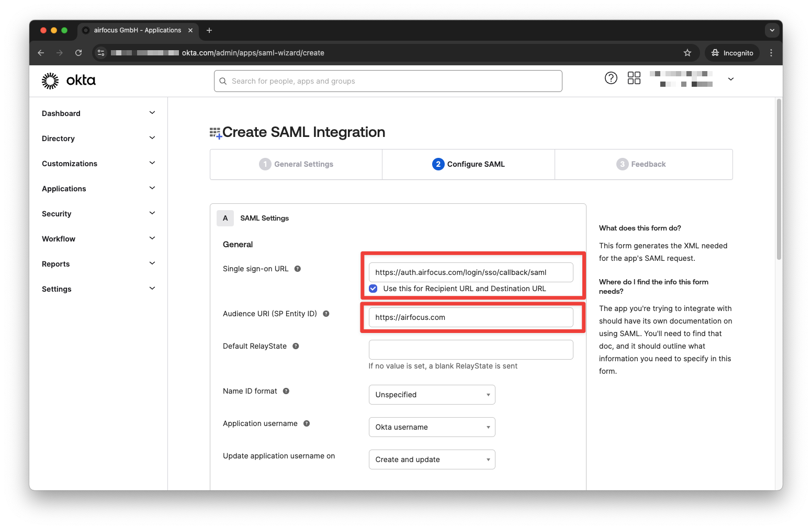This screenshot has height=529, width=812.
Task: Click the Incognito indicator
Action: (x=732, y=53)
